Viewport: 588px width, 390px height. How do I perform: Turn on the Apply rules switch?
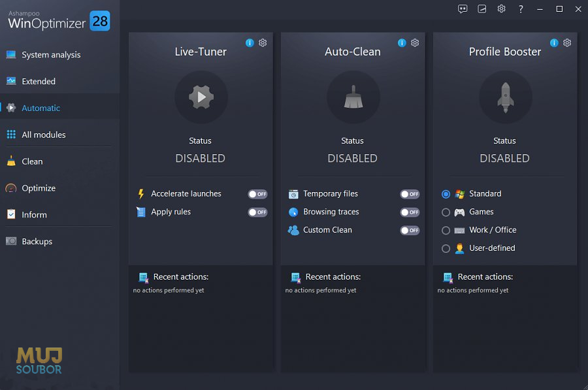[x=257, y=212]
